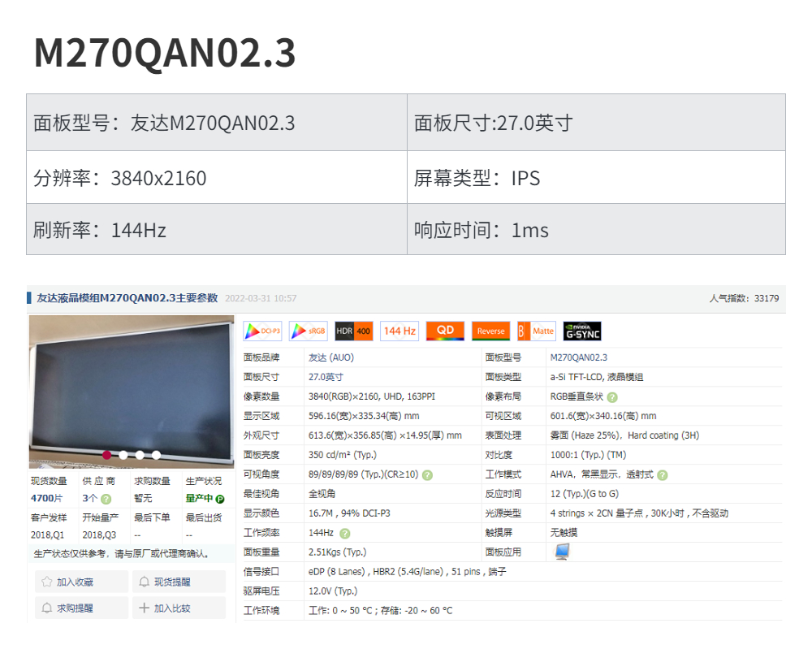The height and width of the screenshot is (658, 812).
Task: Select the fourth carousel dot
Action: [x=157, y=455]
